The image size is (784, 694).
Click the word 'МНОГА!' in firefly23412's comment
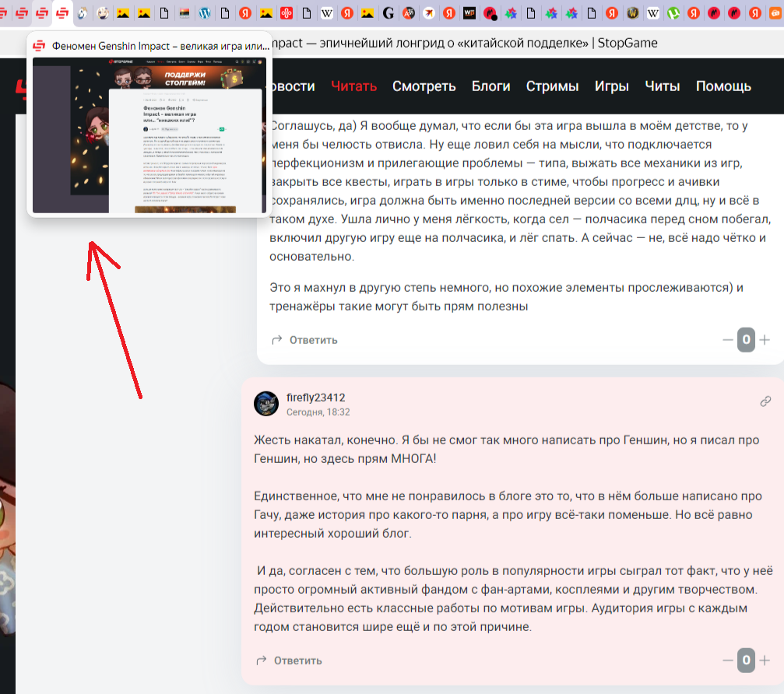point(413,459)
